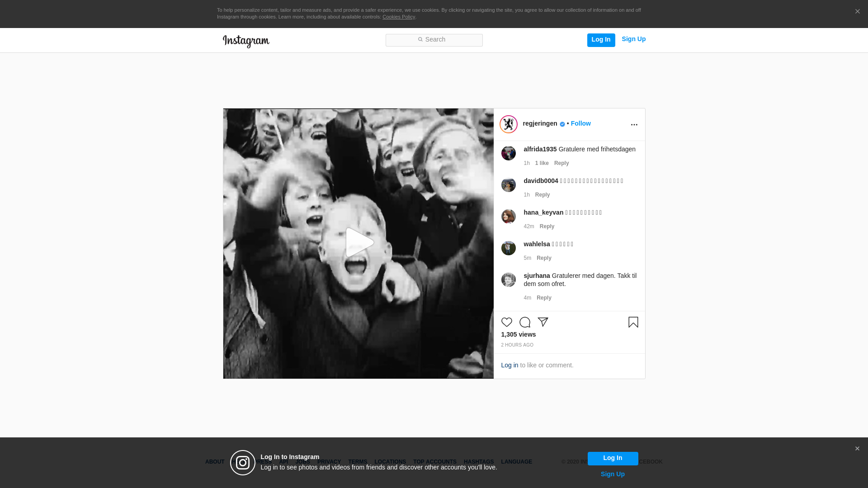Click Sign Up in the bottom banner
This screenshot has height=488, width=868.
(x=613, y=474)
